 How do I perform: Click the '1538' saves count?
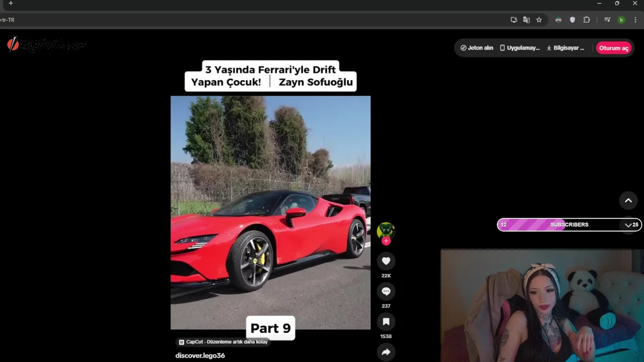386,336
